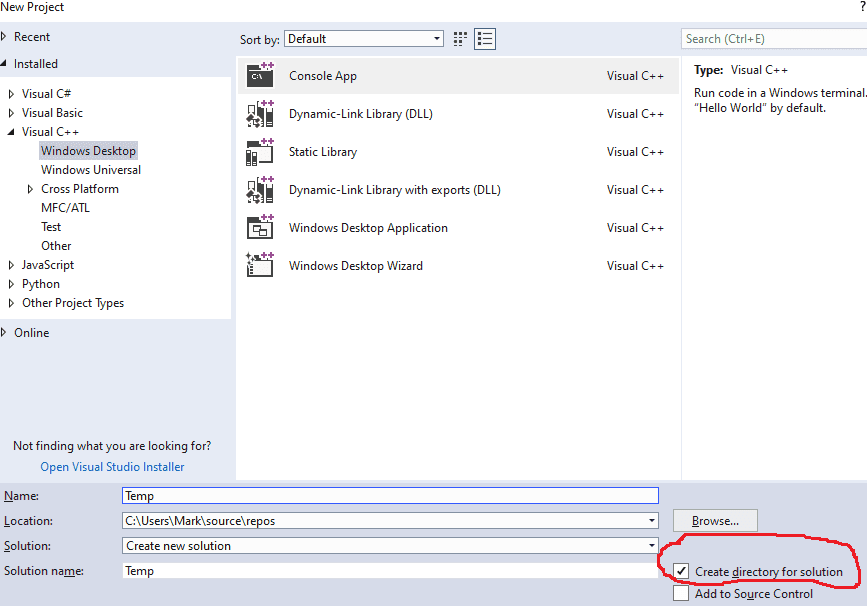Expand the Recent section

coord(4,36)
